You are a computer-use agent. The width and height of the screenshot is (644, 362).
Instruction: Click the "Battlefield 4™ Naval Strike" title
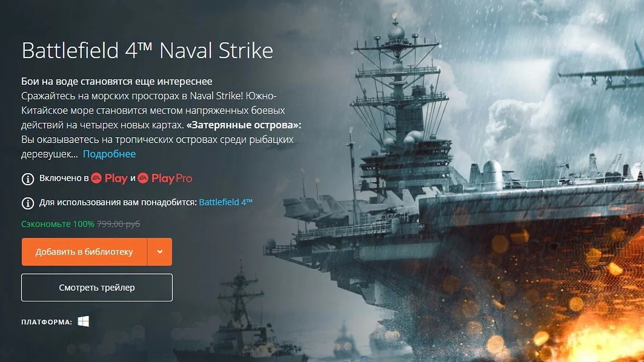click(148, 50)
